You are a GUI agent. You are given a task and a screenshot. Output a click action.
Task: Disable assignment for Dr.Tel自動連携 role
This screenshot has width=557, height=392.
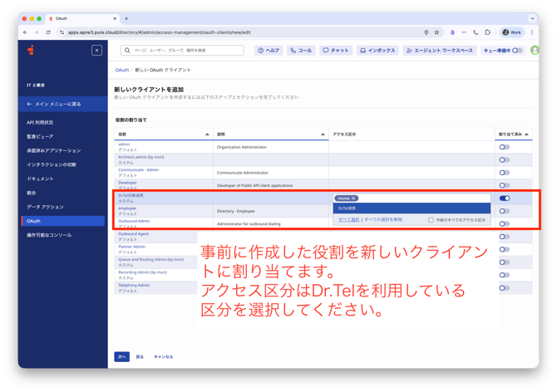click(x=505, y=198)
